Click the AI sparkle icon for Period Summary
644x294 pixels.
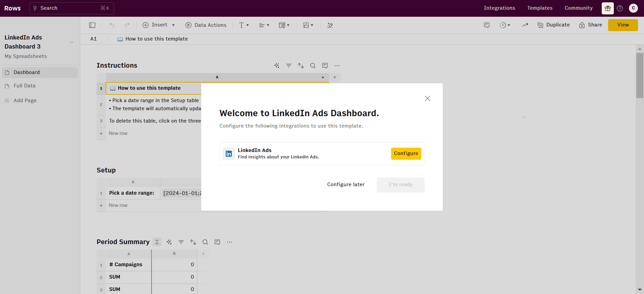(x=169, y=242)
